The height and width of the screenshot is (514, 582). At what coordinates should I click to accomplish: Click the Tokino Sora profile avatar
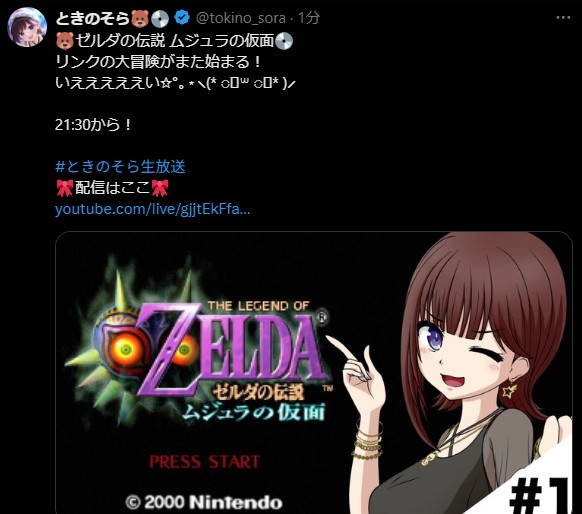coord(27,27)
